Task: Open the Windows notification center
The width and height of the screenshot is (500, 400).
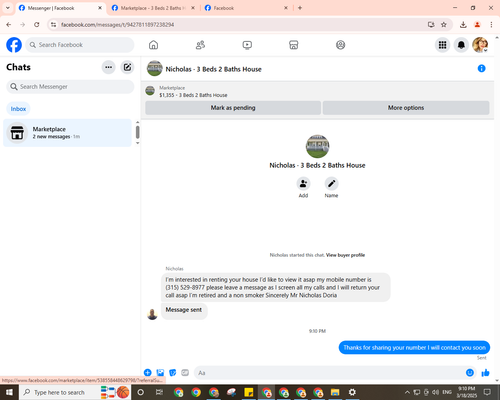Action: [487, 392]
